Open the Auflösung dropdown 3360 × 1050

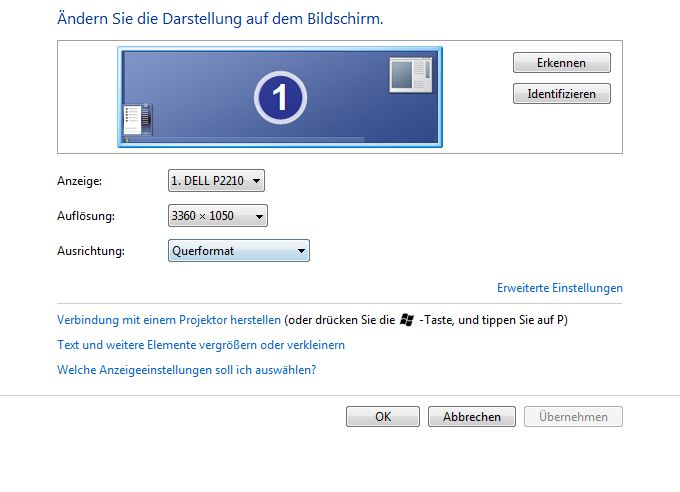(218, 216)
